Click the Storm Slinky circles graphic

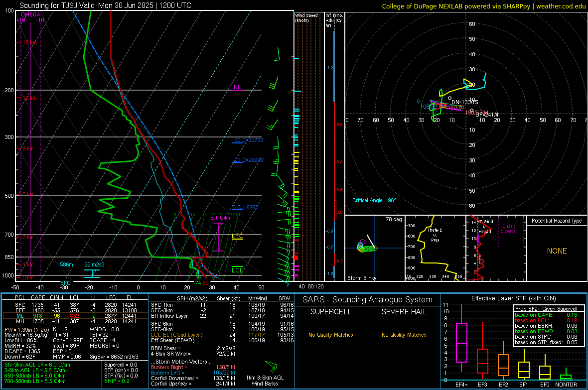point(366,246)
